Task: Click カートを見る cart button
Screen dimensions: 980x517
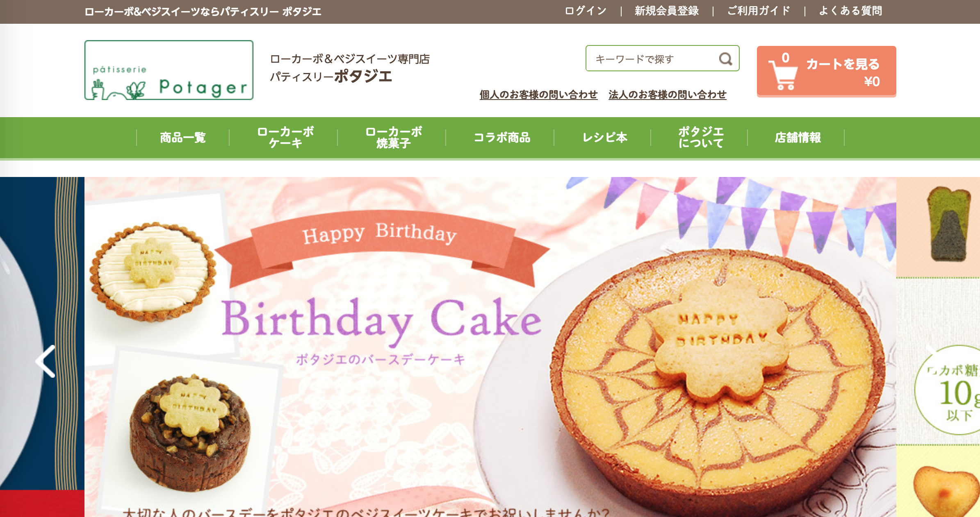Action: [827, 71]
